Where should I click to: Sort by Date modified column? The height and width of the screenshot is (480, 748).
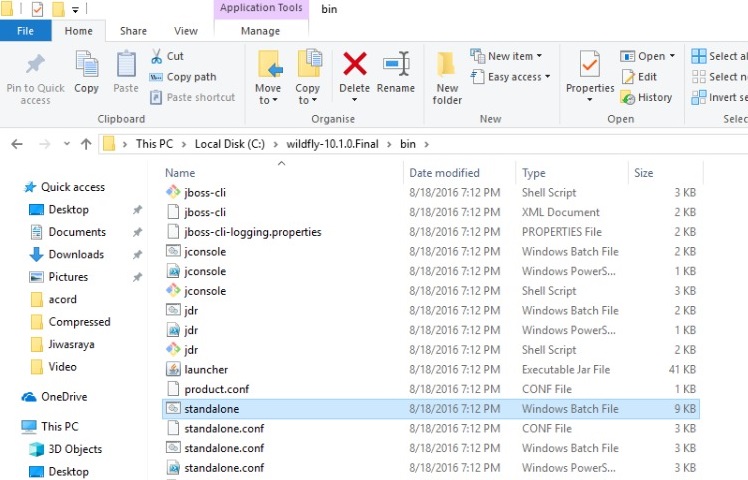444,173
